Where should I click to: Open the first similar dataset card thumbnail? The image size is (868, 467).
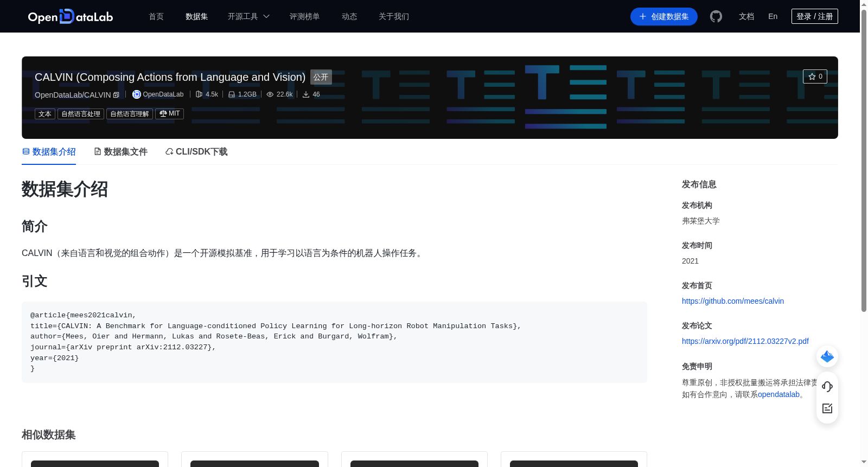95,464
